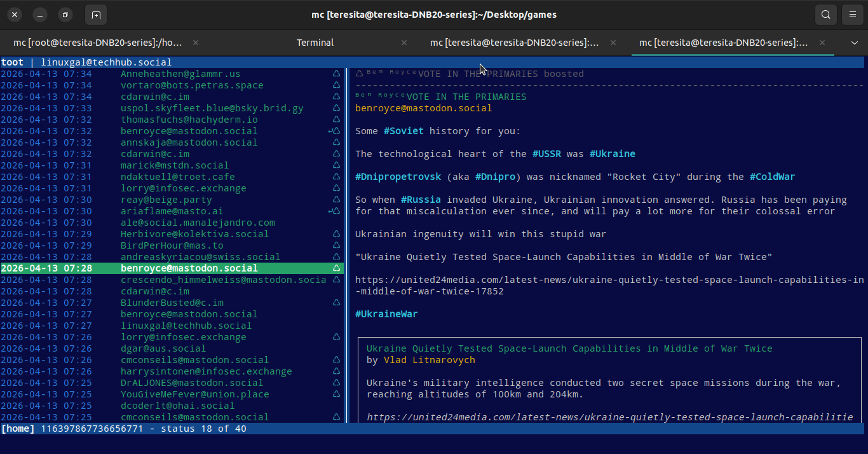Viewport: 868px width, 454px height.
Task: Switch to the mc [root@teresita] tab
Action: (98, 43)
